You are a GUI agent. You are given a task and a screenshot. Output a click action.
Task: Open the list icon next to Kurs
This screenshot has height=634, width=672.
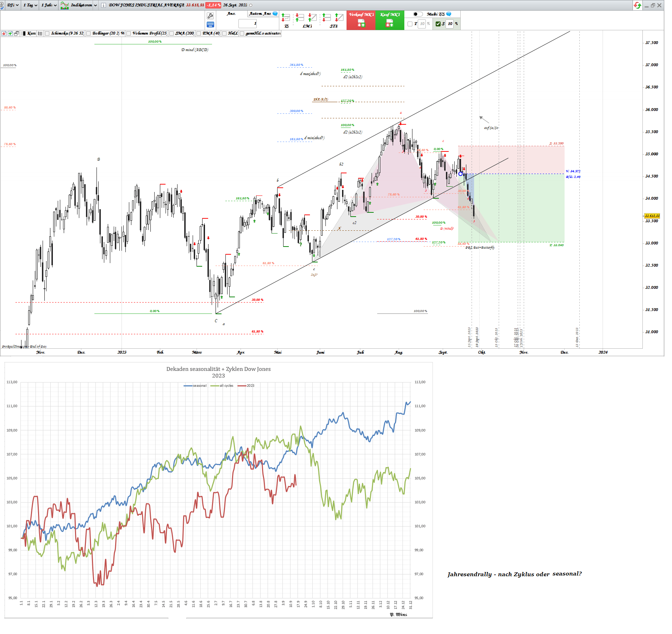click(40, 33)
